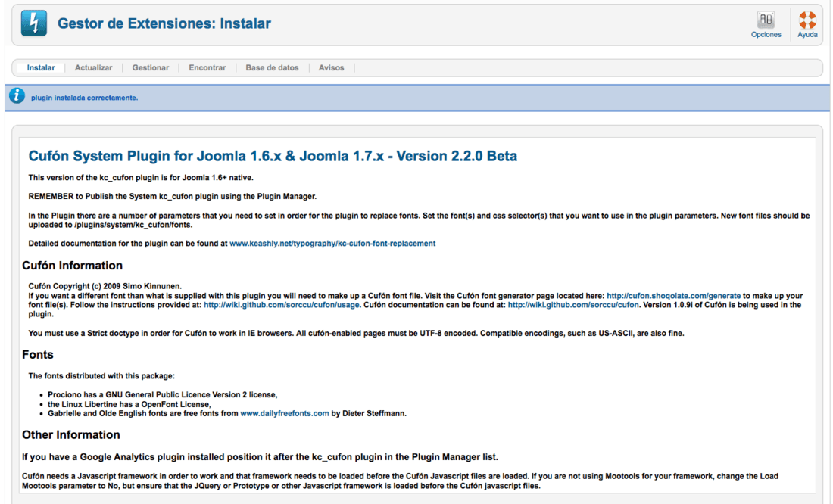833x504 pixels.
Task: Click the 'Fonts' section heading
Action: point(38,355)
